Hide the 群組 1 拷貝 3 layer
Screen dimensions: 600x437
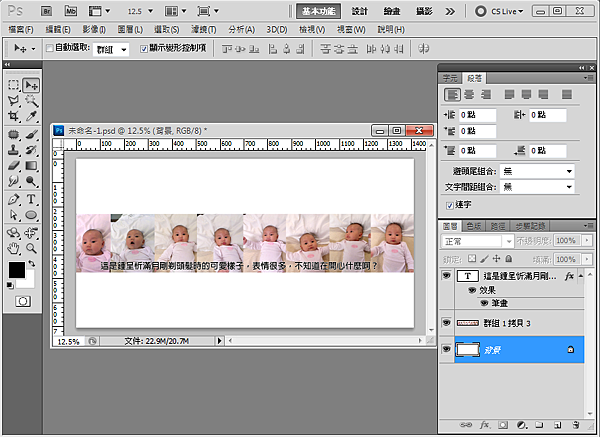[x=447, y=323]
